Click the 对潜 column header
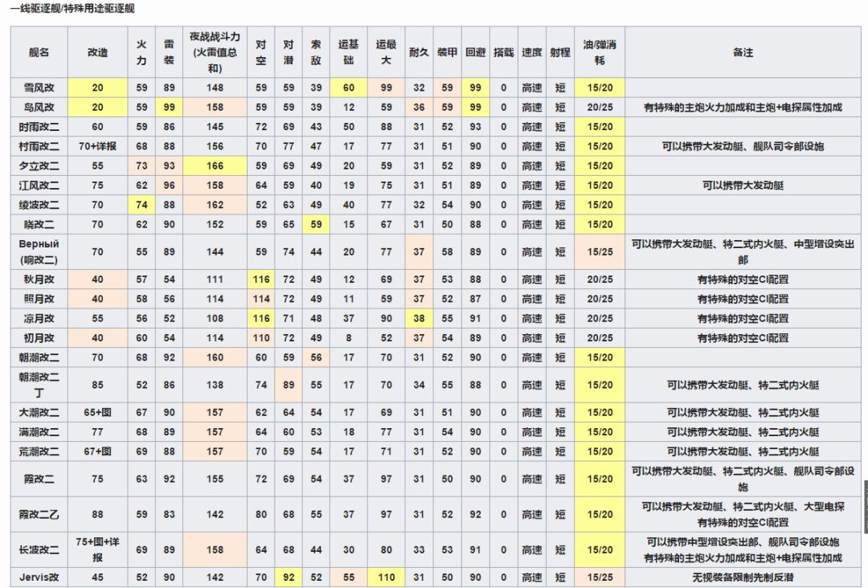 coord(289,52)
